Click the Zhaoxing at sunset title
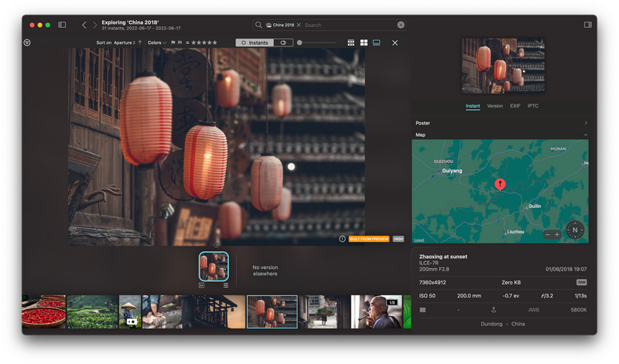This screenshot has height=364, width=619. pos(443,257)
